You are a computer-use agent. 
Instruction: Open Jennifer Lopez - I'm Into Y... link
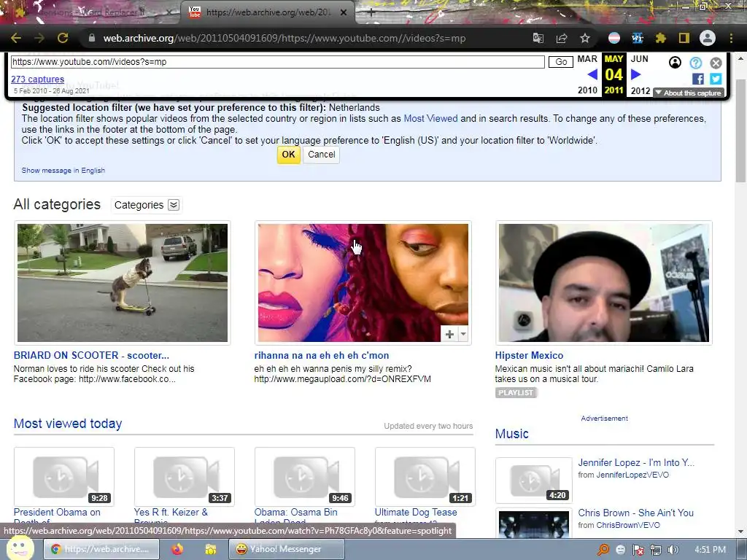click(636, 462)
